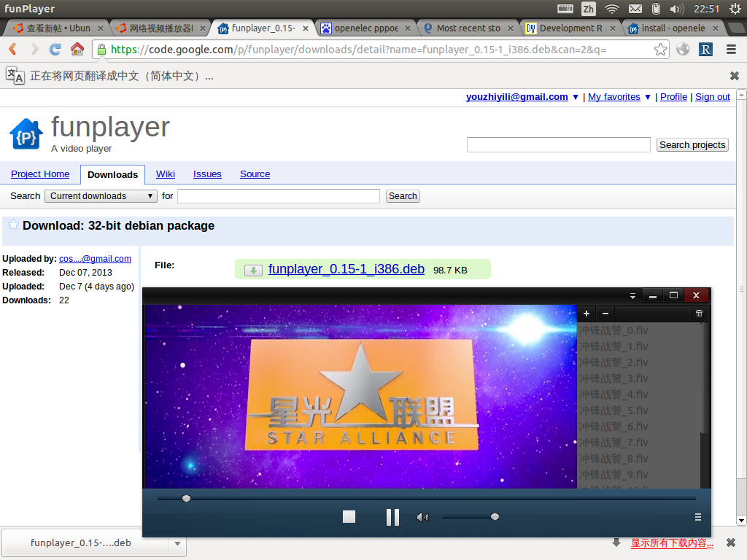Focus the downloads search 'for' text field
The width and height of the screenshot is (747, 560).
click(279, 195)
